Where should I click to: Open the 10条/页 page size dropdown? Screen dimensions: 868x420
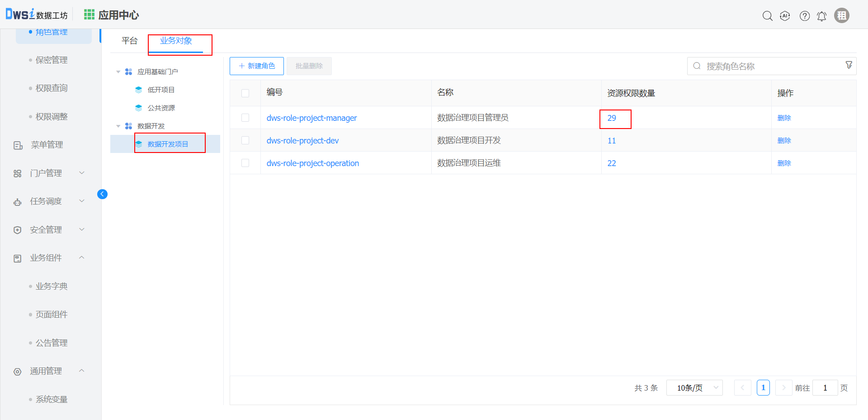pos(694,388)
